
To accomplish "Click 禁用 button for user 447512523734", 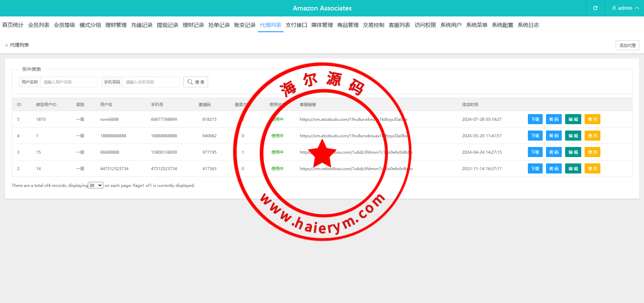I will pos(592,169).
